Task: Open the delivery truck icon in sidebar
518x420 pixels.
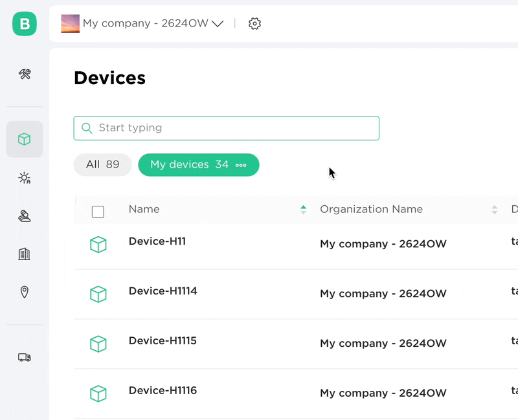Action: (25, 357)
